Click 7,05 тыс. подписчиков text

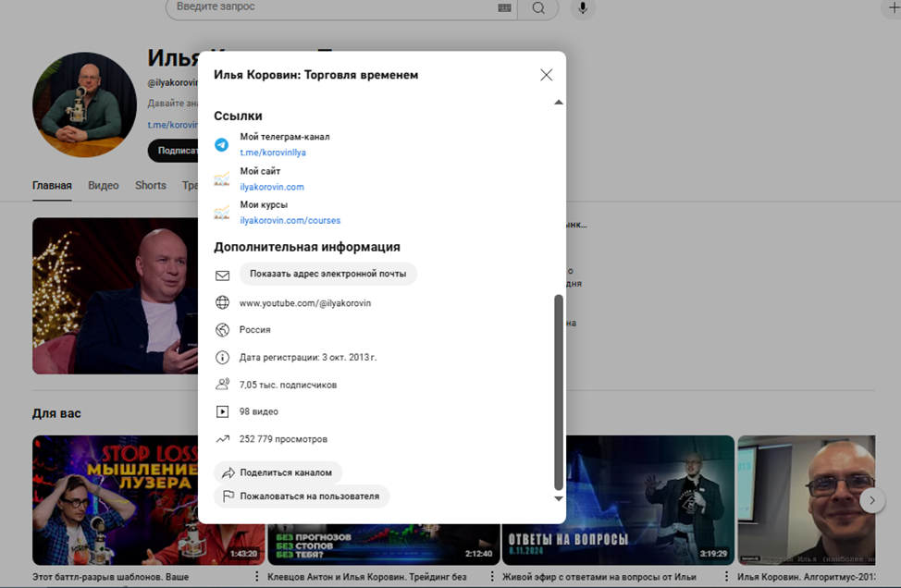(x=288, y=385)
